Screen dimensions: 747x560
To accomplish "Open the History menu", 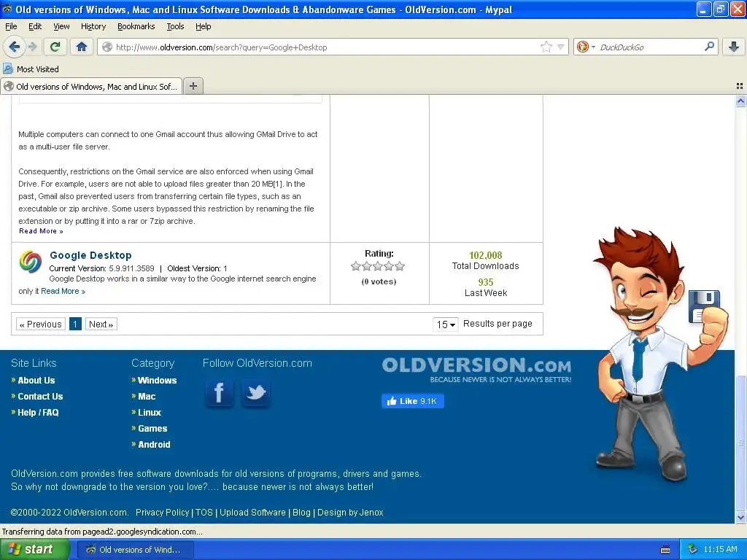I will (93, 26).
